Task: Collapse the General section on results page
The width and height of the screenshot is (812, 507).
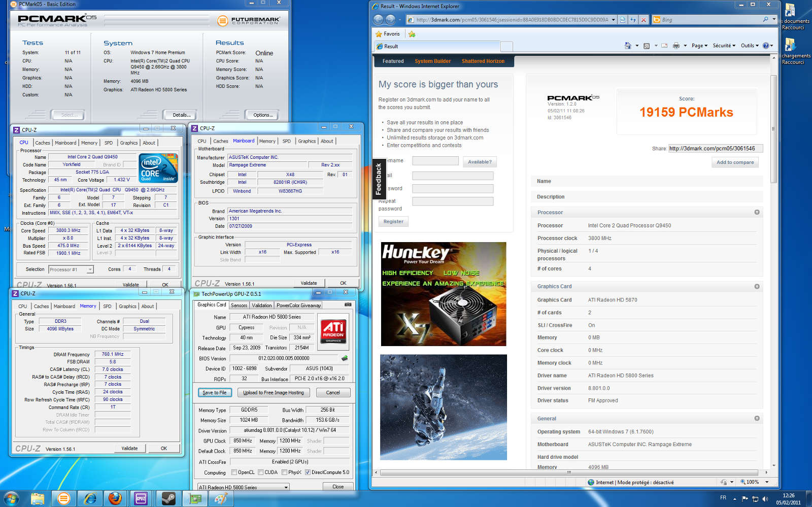Action: (x=757, y=419)
